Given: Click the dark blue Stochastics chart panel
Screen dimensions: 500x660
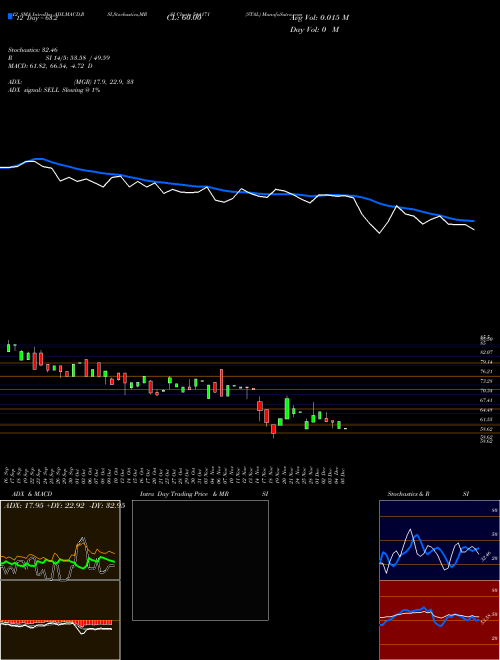Looking at the screenshot, I should (439, 540).
